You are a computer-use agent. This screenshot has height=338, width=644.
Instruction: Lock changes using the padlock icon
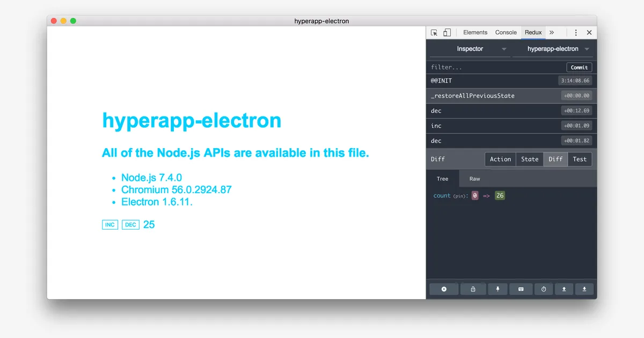[473, 289]
